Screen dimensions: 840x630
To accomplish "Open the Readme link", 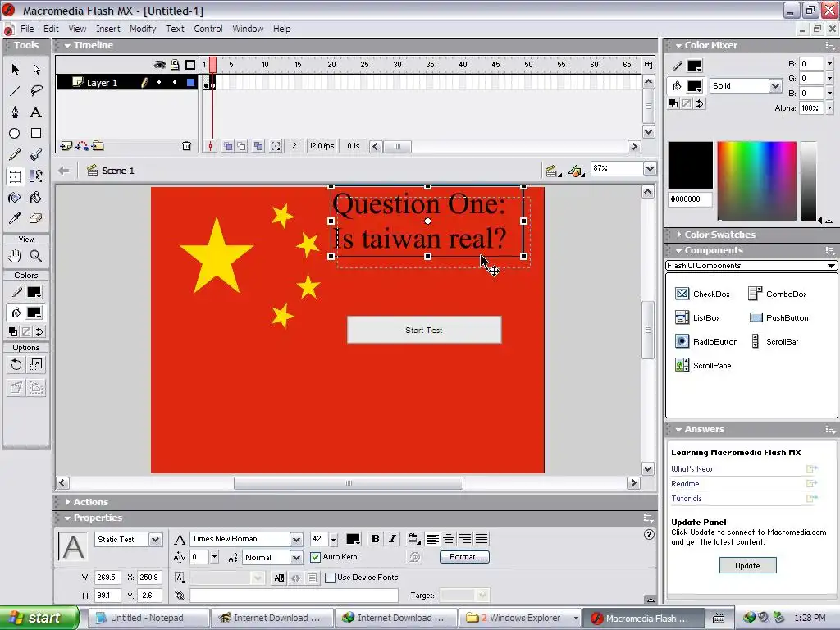I will [685, 484].
